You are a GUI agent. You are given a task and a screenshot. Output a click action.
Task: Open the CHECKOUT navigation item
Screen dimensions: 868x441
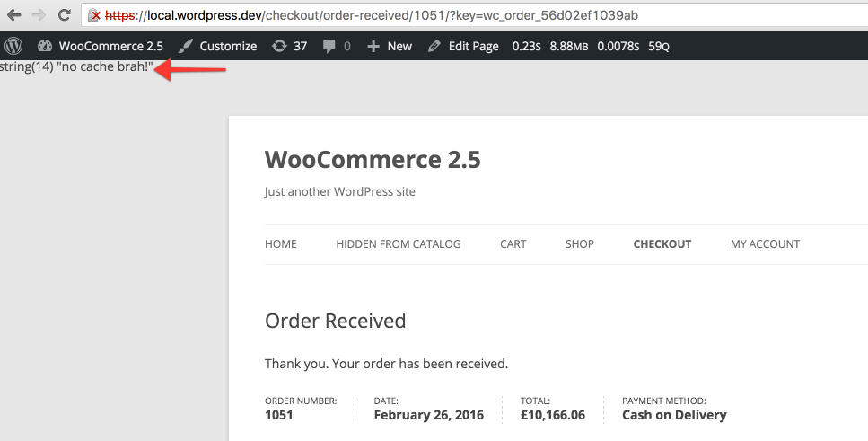662,243
